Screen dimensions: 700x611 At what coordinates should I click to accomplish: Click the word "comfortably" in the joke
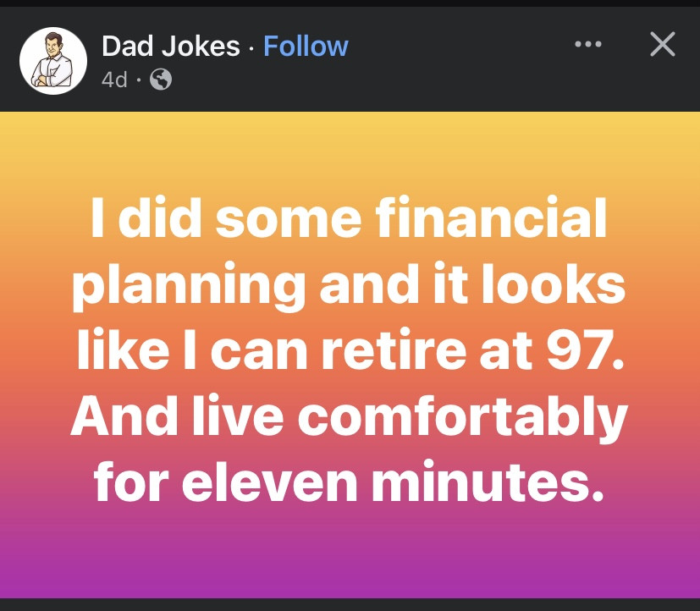coord(463,418)
